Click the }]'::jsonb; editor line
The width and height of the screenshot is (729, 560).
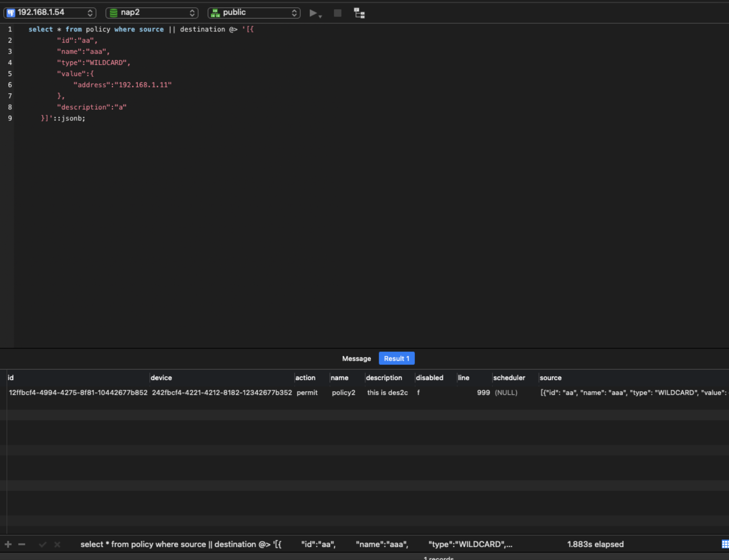tap(63, 118)
